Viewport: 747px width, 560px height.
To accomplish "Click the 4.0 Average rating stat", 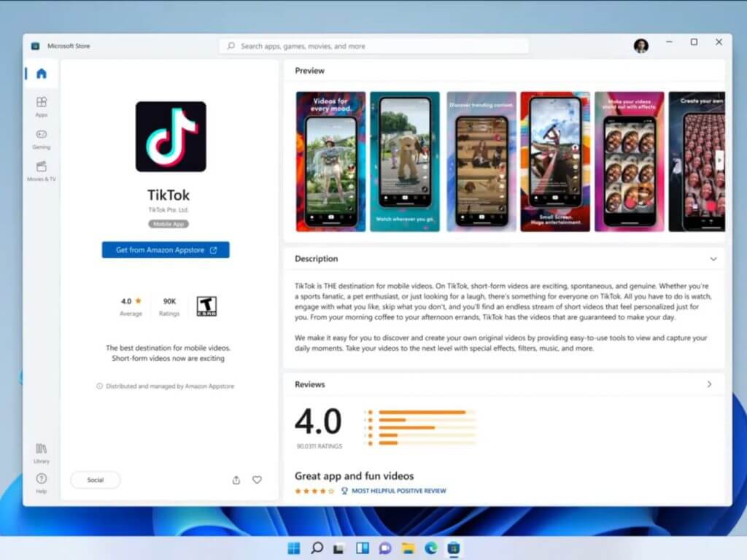I will (x=131, y=307).
